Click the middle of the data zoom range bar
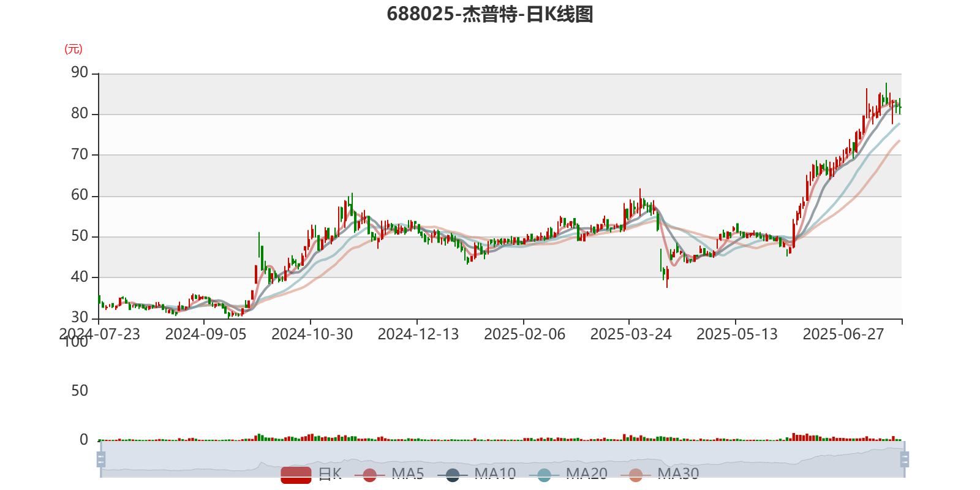Image resolution: width=980 pixels, height=490 pixels. pos(502,459)
